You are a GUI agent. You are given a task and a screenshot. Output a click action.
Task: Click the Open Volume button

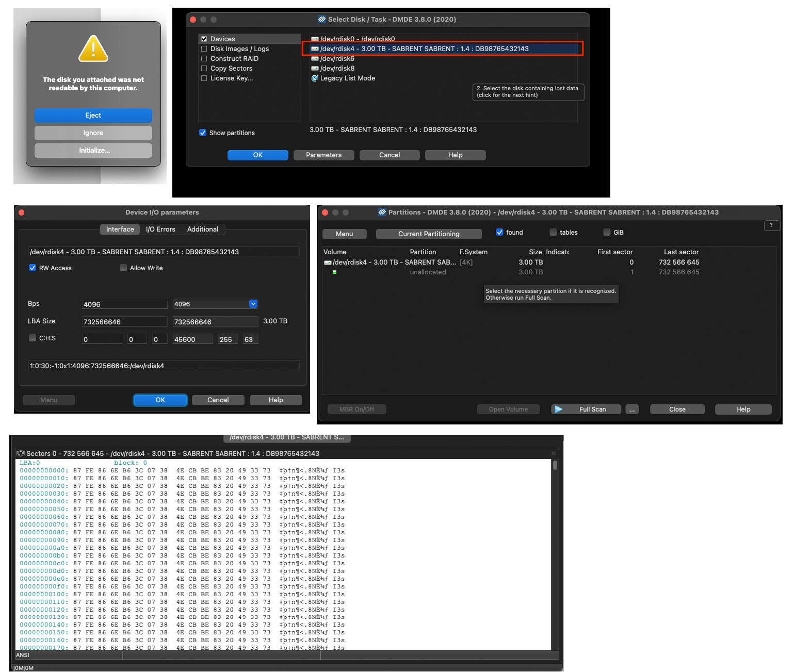click(x=508, y=409)
